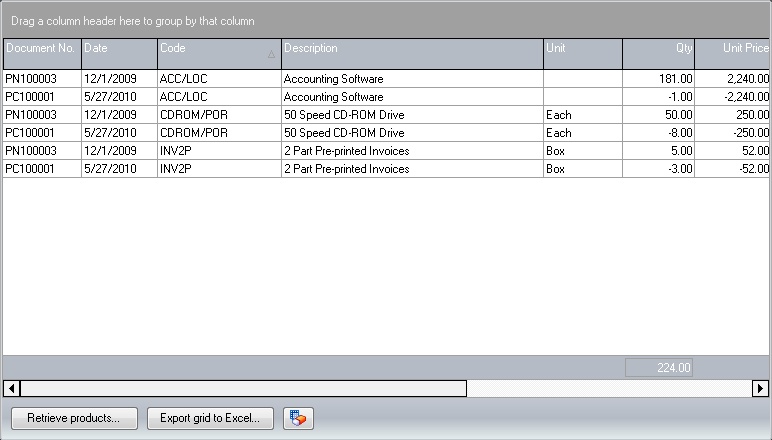Click the INV2P code cell dated 12/1/2009
772x440 pixels.
tap(218, 151)
